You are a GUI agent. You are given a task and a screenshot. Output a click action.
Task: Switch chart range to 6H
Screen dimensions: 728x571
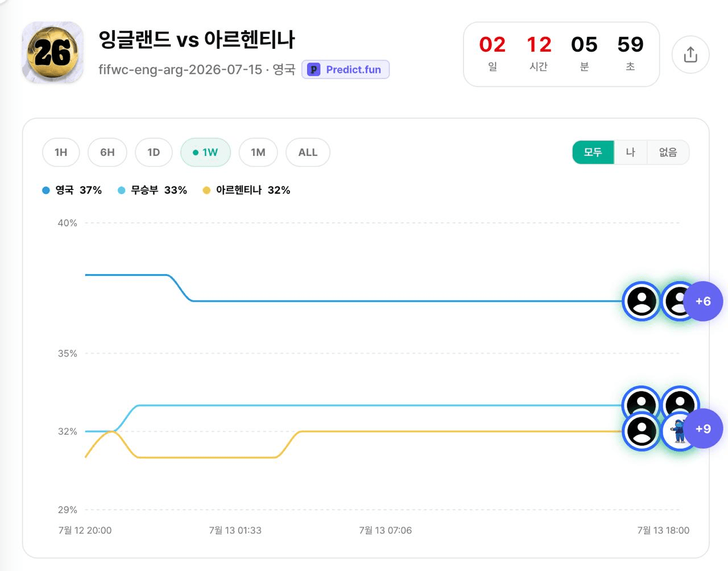pos(107,152)
